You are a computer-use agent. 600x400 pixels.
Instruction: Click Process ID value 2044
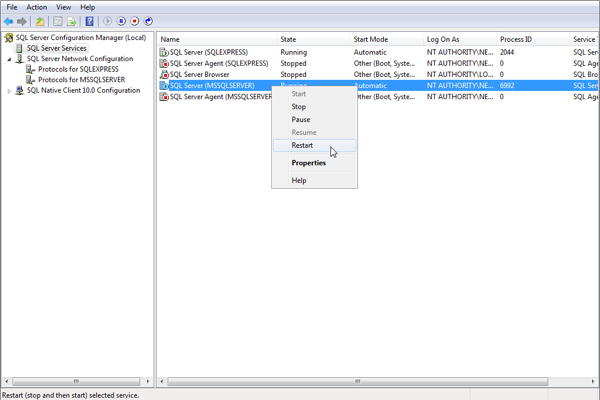point(507,52)
